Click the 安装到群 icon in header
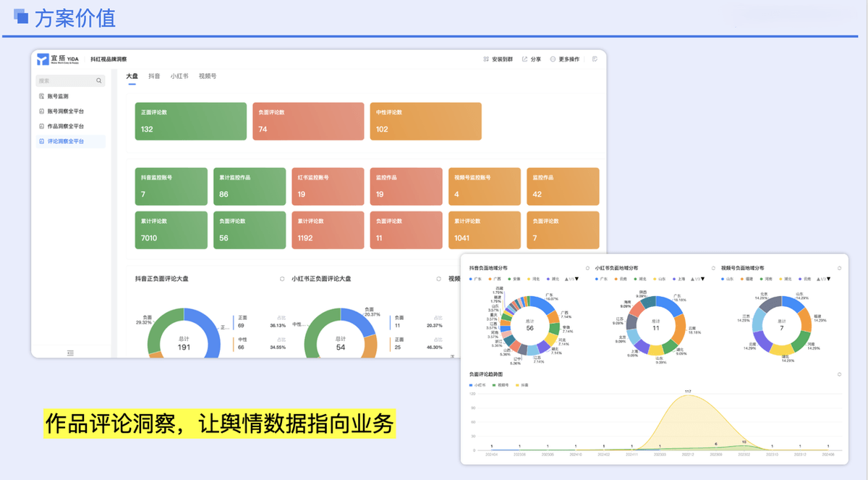868x480 pixels. 486,59
